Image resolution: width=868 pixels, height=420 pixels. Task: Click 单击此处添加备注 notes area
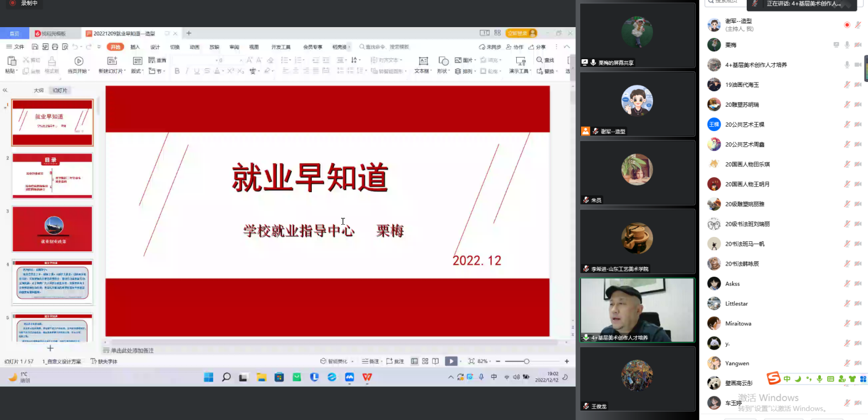point(132,350)
